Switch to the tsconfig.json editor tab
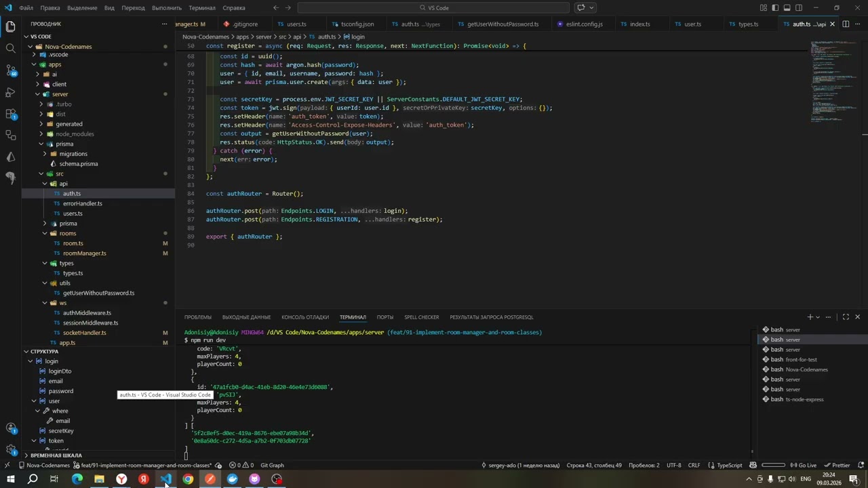 [x=357, y=24]
